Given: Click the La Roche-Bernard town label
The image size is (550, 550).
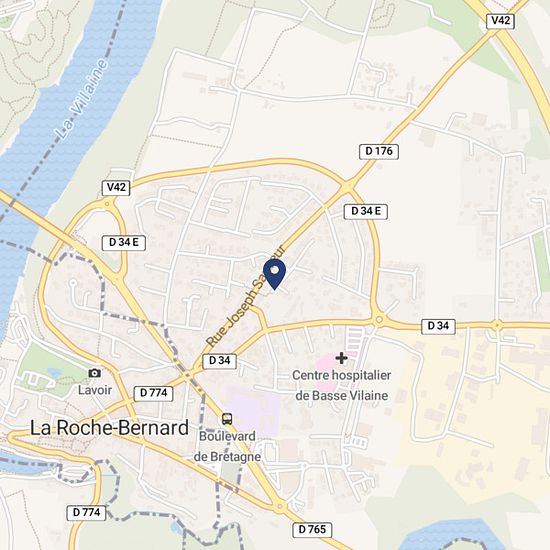Looking at the screenshot, I should [x=109, y=428].
